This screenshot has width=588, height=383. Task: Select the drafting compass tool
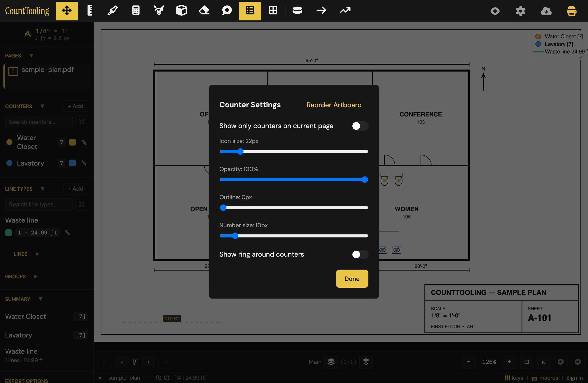159,11
